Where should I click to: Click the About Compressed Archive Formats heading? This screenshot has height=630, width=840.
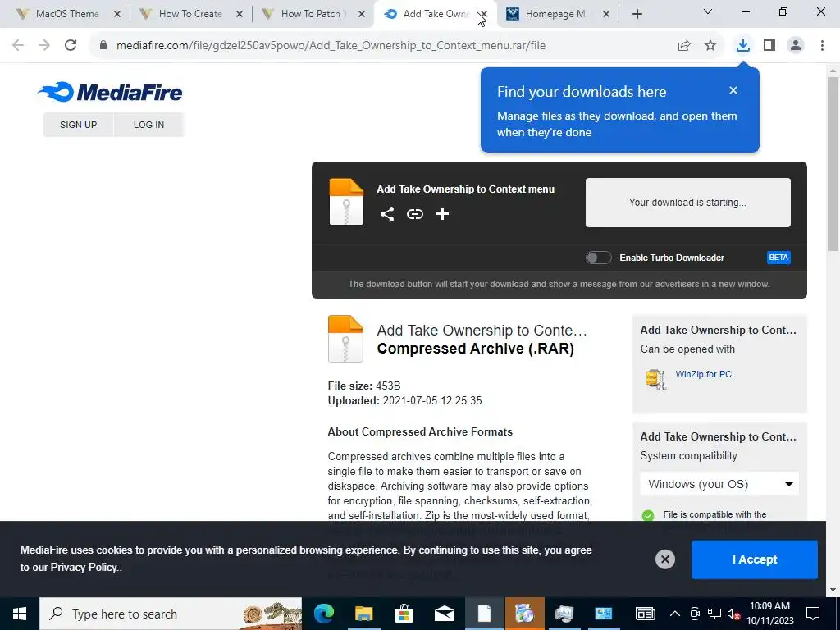pyautogui.click(x=420, y=431)
